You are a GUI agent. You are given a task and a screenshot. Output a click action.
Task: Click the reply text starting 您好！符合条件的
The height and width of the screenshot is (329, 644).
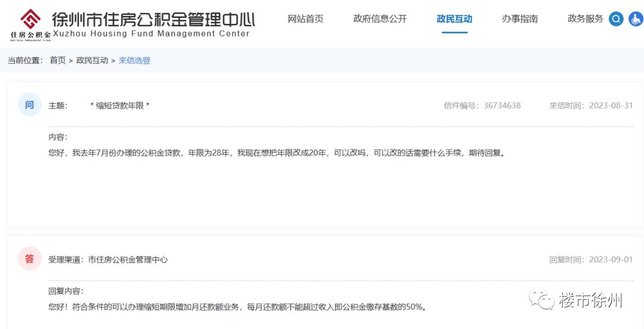click(237, 307)
